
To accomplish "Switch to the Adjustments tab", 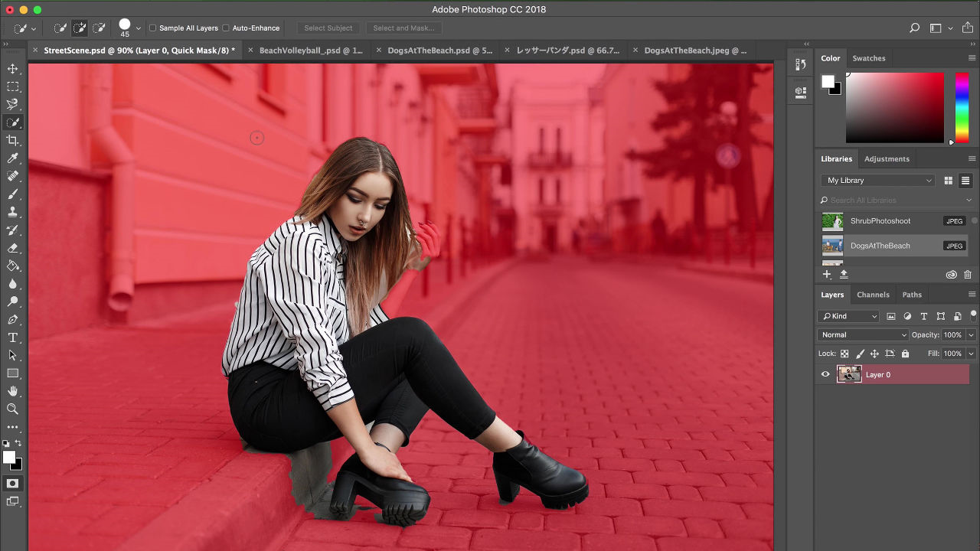I will [887, 159].
